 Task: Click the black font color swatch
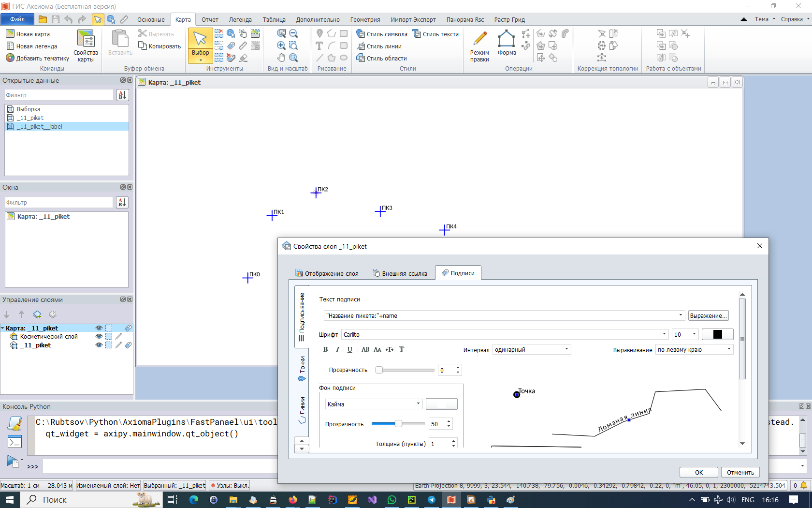717,334
